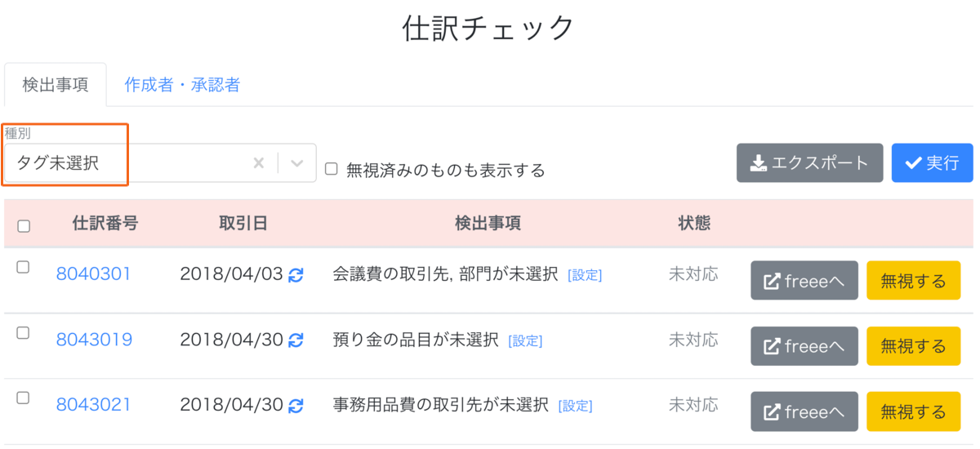The width and height of the screenshot is (980, 449).
Task: Click [設定] link for 預り金 issue
Action: point(525,341)
